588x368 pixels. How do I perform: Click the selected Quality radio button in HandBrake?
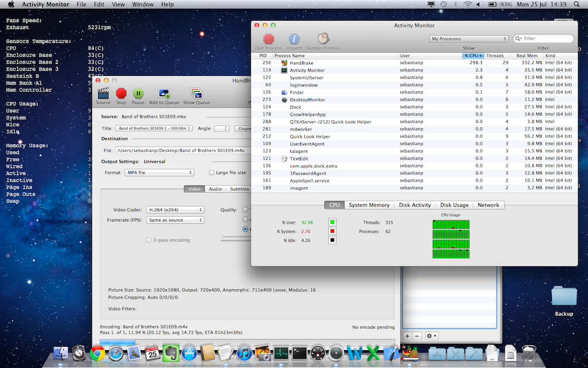click(245, 229)
